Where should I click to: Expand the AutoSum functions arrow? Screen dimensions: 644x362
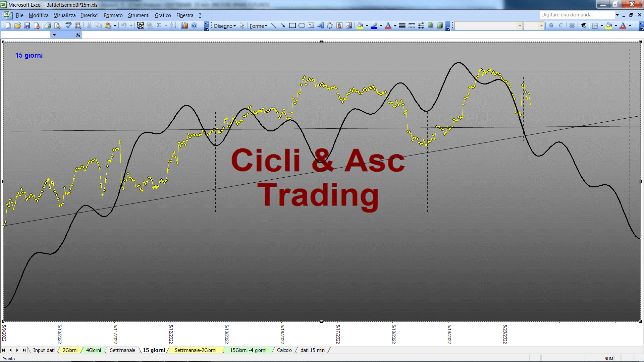[166, 25]
